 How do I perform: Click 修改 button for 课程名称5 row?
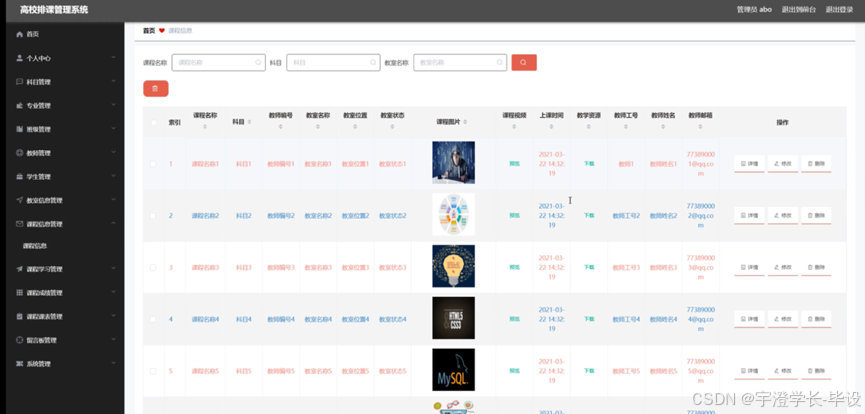tap(783, 371)
